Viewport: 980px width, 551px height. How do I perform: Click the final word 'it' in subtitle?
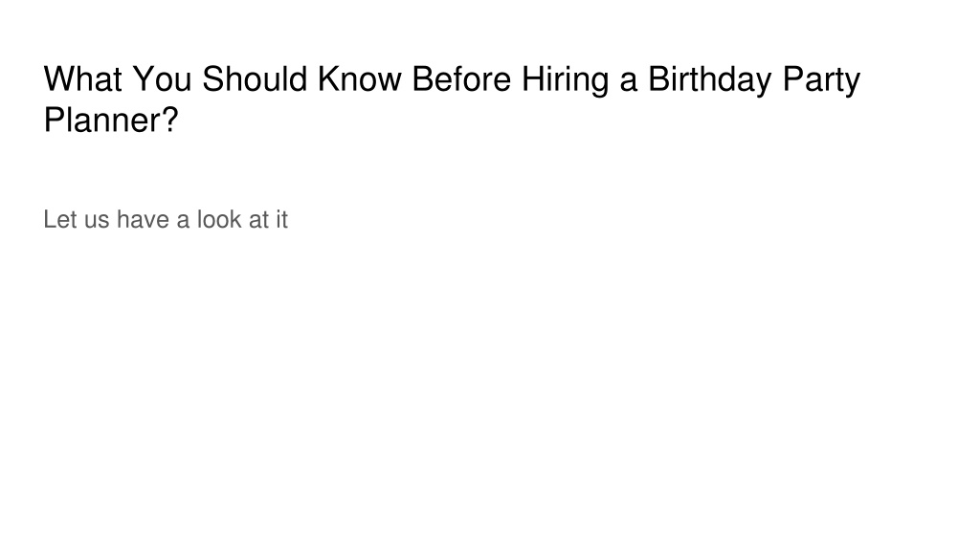(282, 220)
